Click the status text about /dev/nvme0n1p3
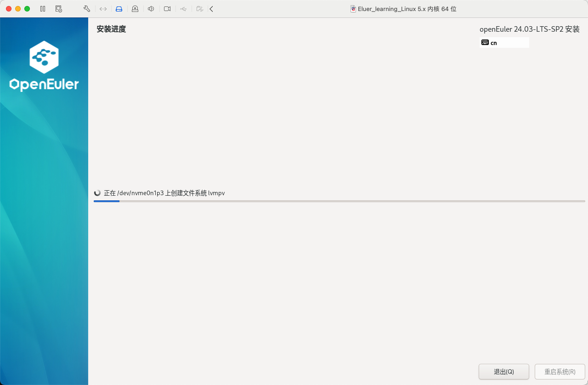This screenshot has width=588, height=385. pyautogui.click(x=164, y=193)
